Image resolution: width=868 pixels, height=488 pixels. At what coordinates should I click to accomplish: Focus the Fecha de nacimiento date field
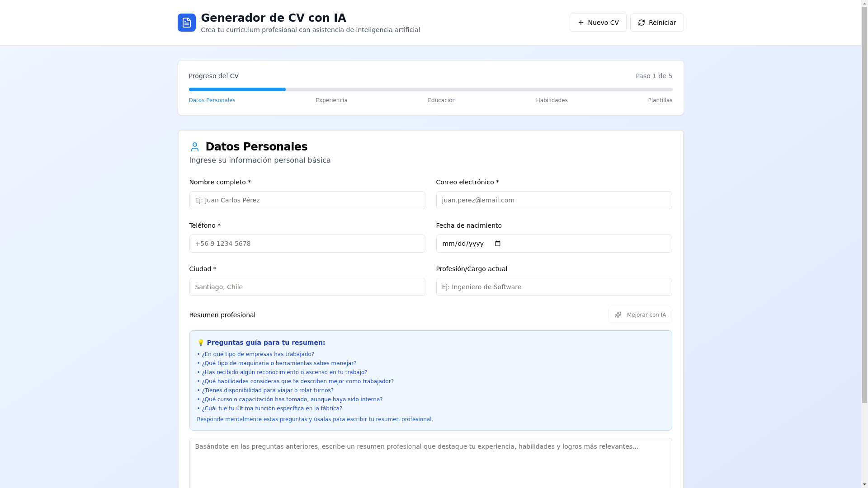point(554,244)
